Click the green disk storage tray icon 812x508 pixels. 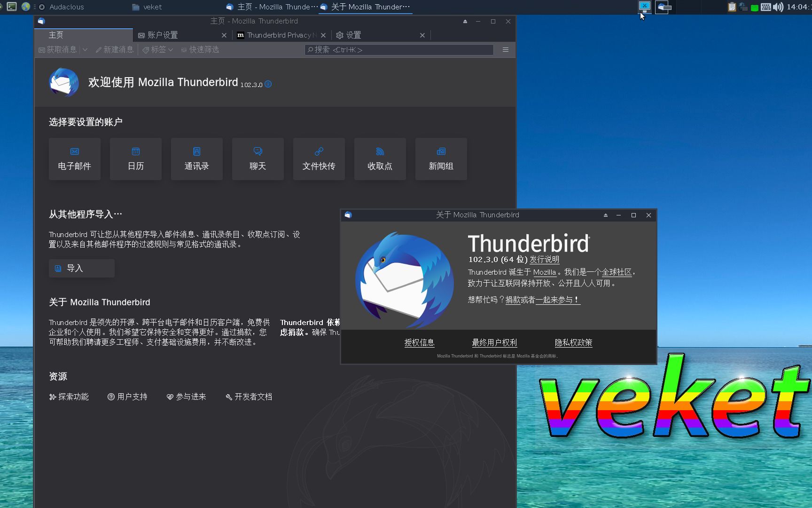tap(755, 8)
